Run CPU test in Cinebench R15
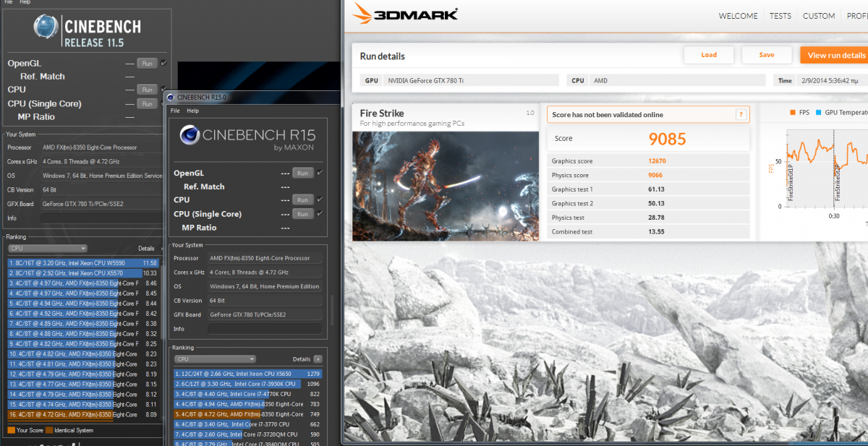 pos(302,200)
